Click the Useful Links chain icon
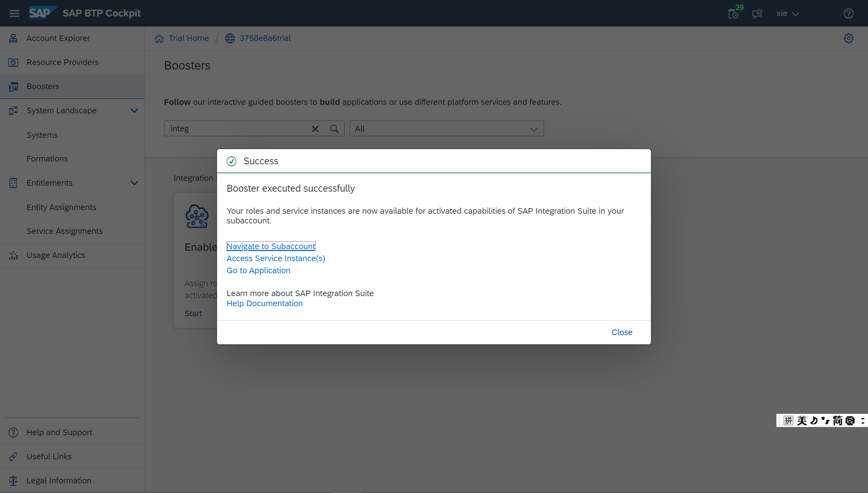Screen dimensions: 868x493 [13, 456]
